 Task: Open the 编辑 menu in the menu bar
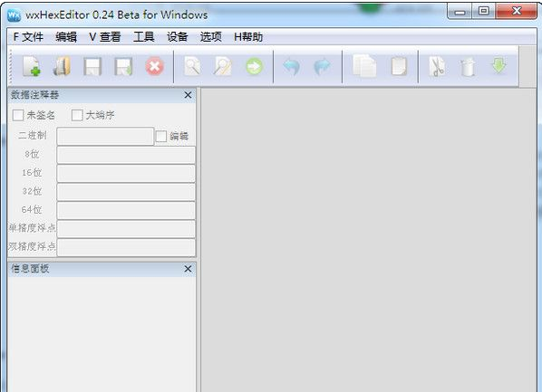click(66, 36)
